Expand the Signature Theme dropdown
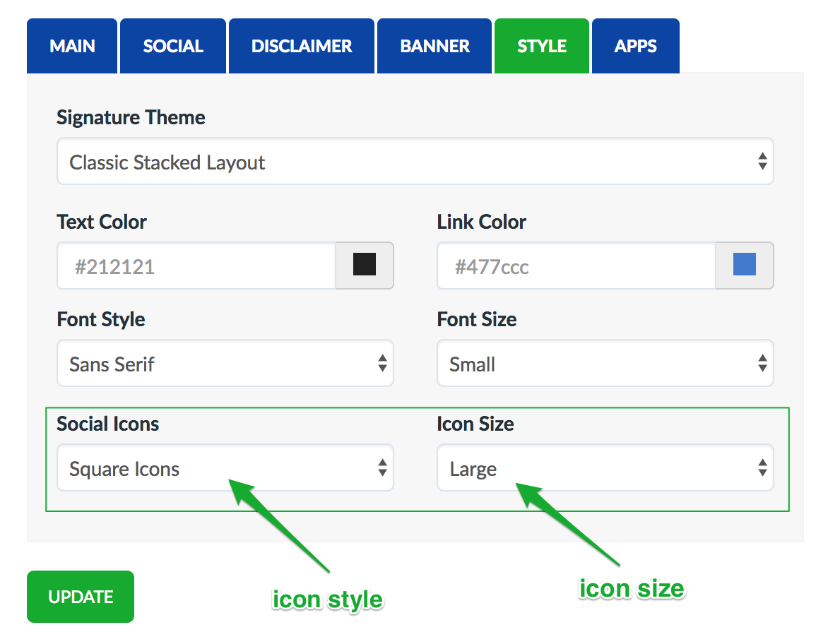The image size is (828, 644). pyautogui.click(x=415, y=162)
